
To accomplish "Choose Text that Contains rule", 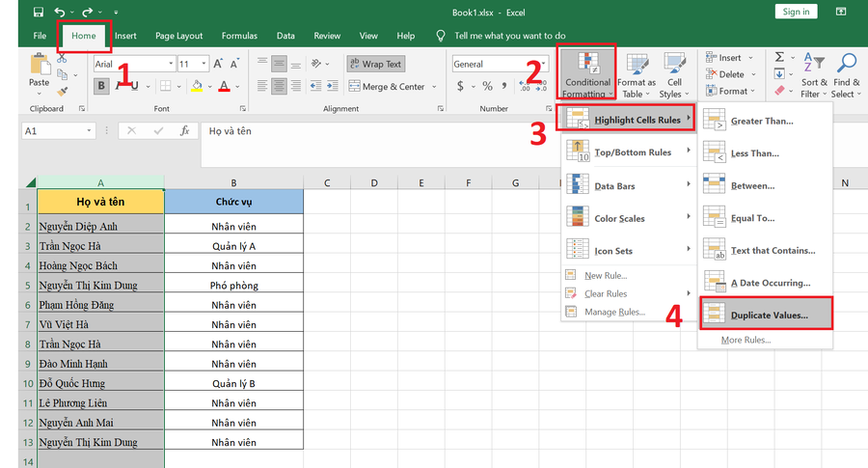I will tap(766, 250).
